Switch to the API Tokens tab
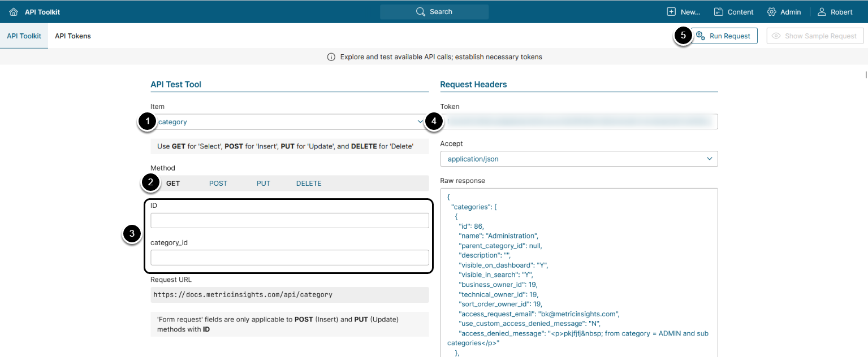The image size is (868, 357). point(73,36)
